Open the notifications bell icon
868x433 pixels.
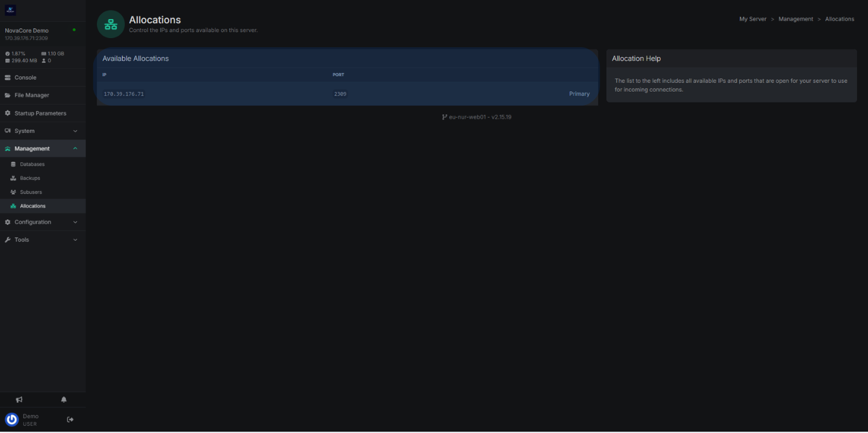64,400
